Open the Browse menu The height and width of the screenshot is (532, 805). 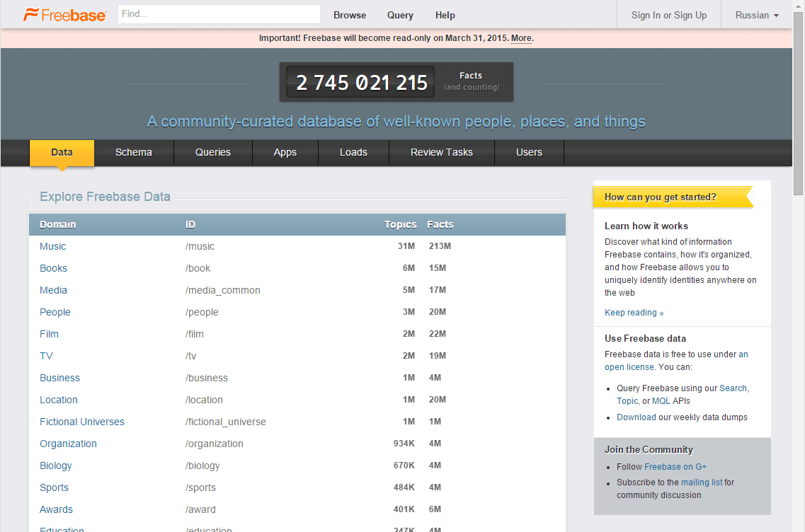pyautogui.click(x=350, y=15)
